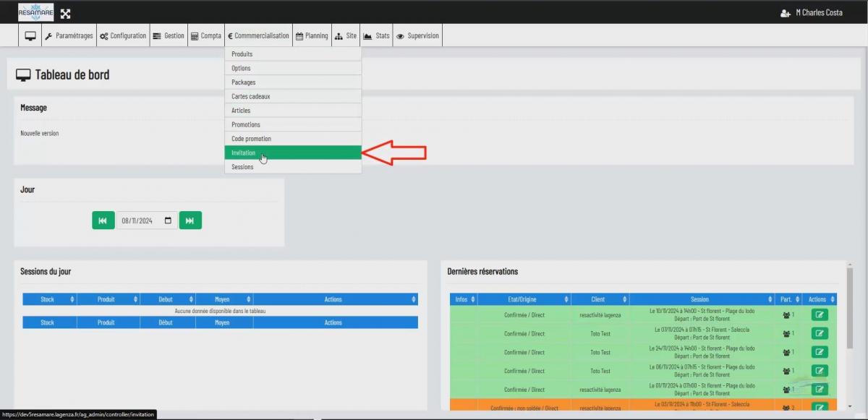Screen dimensions: 868x420
Task: Go to next day with forward button
Action: [190, 220]
